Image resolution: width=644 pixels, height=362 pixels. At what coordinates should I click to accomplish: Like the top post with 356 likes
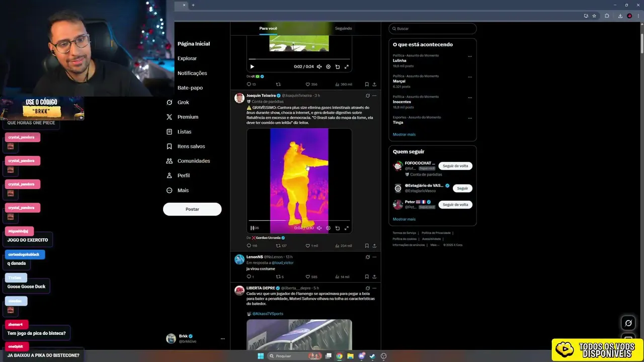pos(311,84)
